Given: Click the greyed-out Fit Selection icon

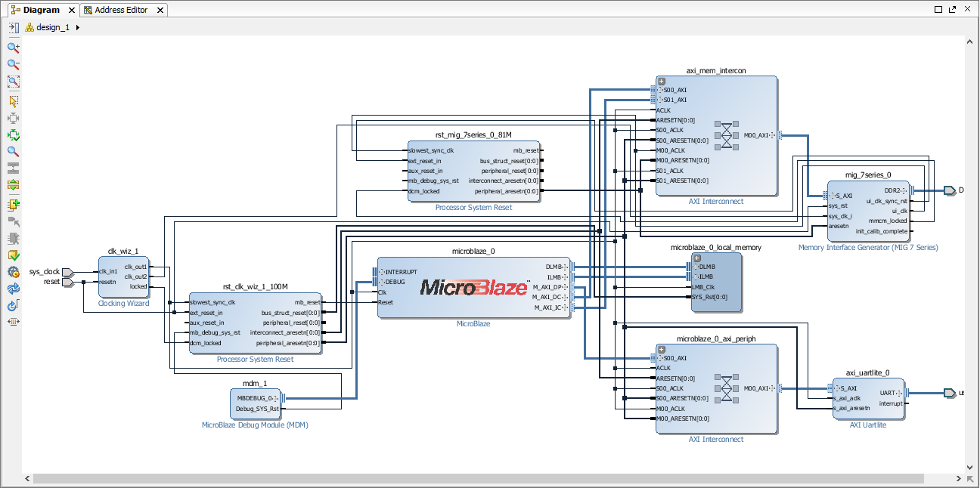Looking at the screenshot, I should [13, 118].
